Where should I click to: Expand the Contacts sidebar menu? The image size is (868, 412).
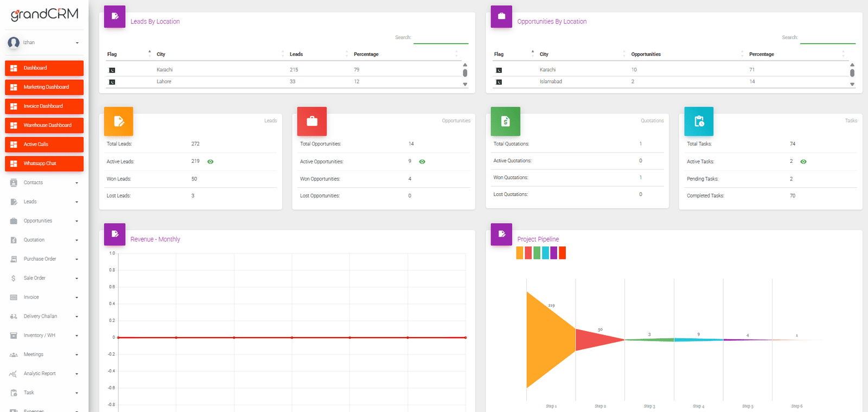pyautogui.click(x=44, y=183)
